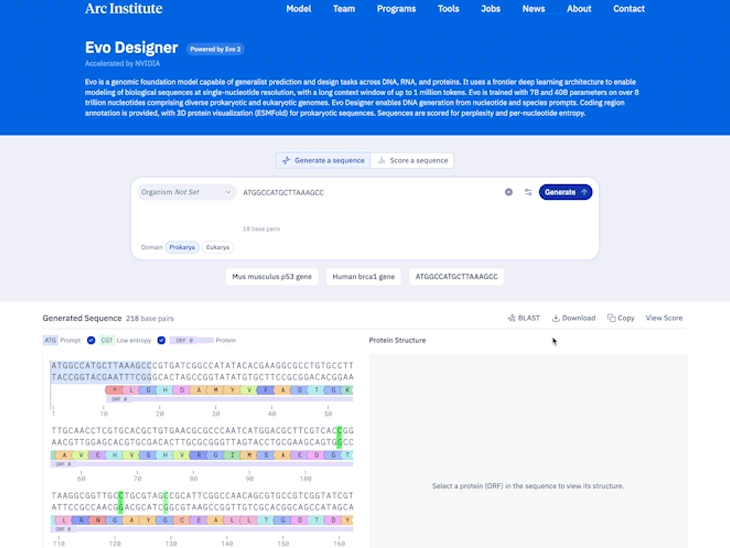The width and height of the screenshot is (730, 548).
Task: Click the Protein Structure heading
Action: (x=397, y=340)
